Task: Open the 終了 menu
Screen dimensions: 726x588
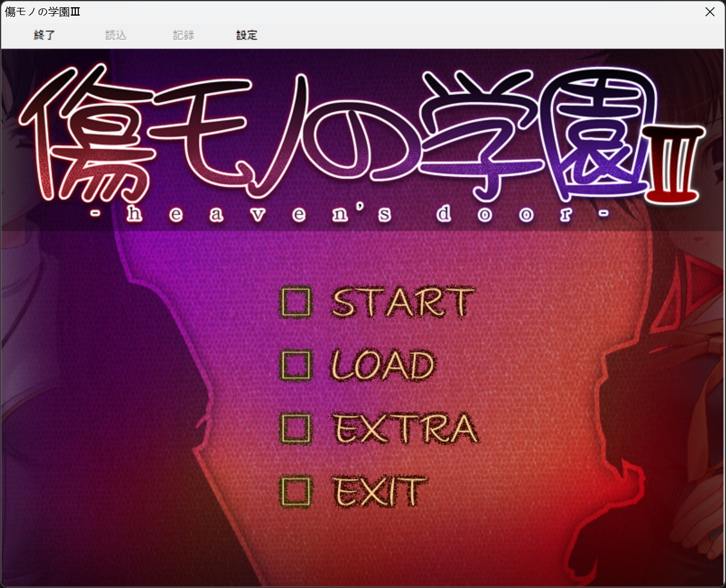Action: 45,36
